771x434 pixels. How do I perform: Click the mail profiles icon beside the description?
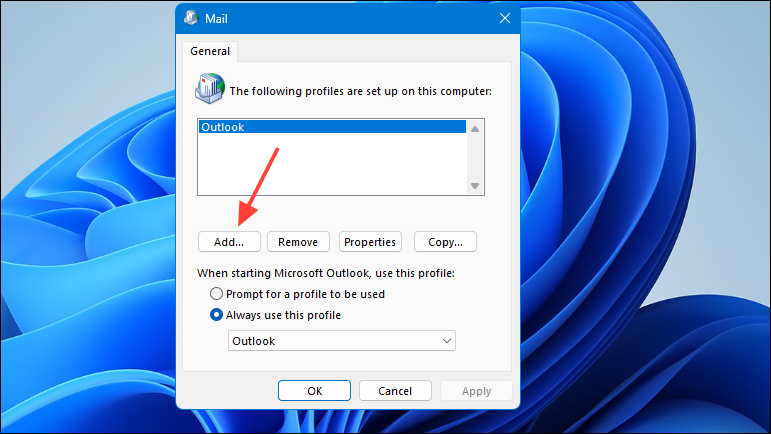click(x=210, y=88)
